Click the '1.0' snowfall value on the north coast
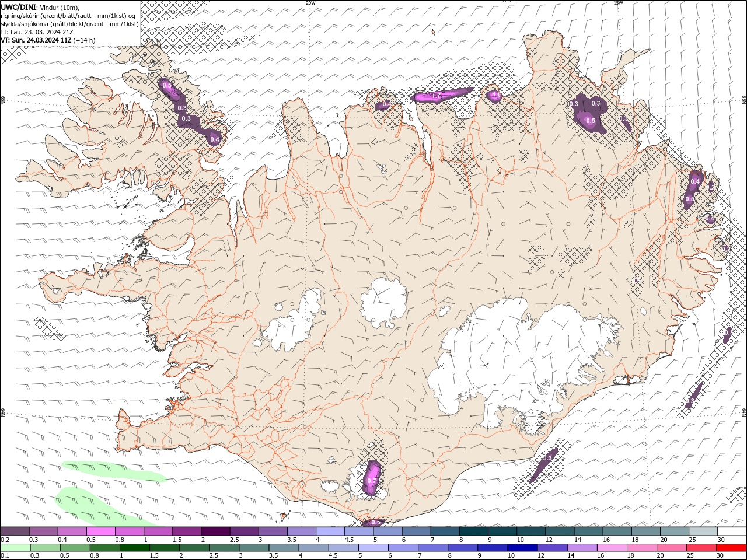Viewport: 747px width, 560px height. (495, 95)
